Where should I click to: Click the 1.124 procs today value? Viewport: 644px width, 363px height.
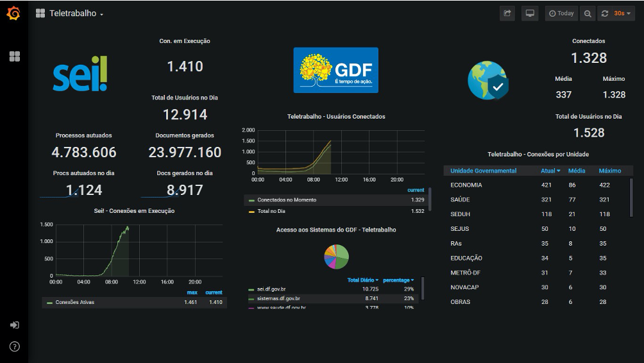pyautogui.click(x=84, y=190)
